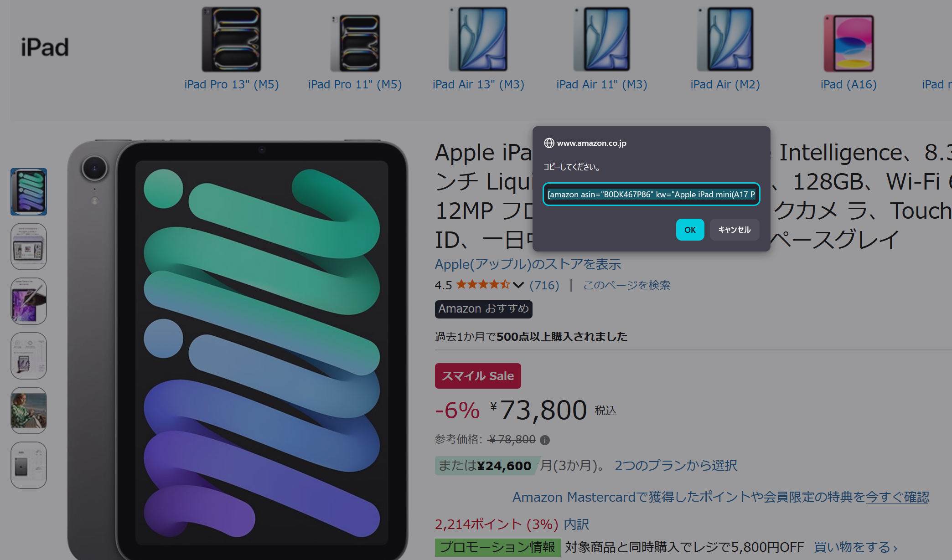
Task: Open 買い物をする promotion link
Action: tap(856, 547)
